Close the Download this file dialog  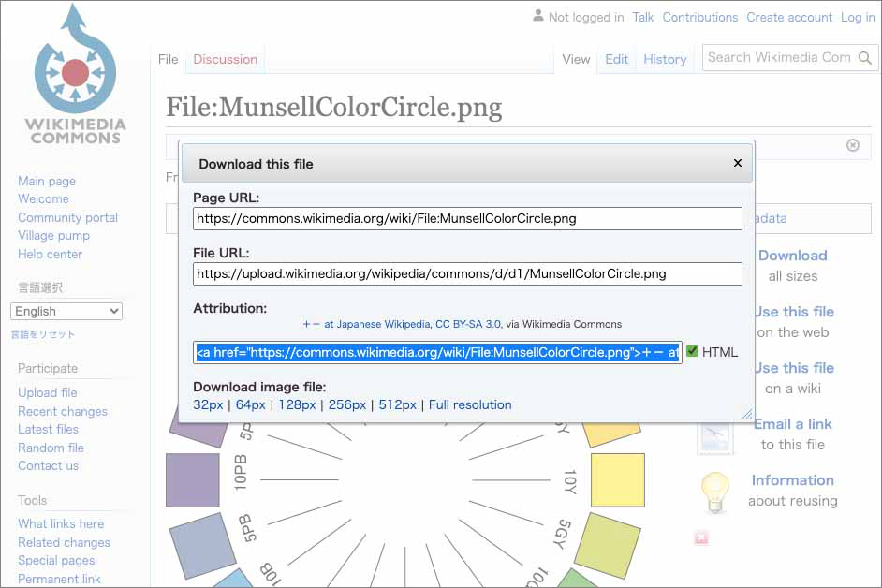point(737,163)
